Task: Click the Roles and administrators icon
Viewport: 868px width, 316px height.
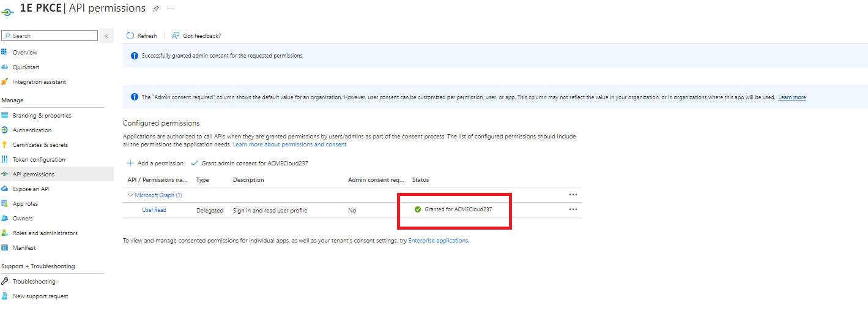Action: [x=5, y=233]
